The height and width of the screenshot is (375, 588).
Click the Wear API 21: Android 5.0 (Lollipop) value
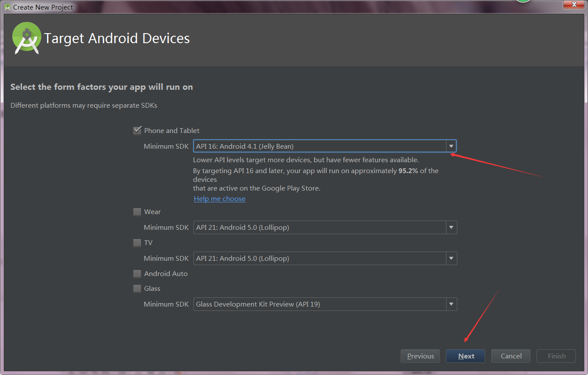click(x=243, y=228)
